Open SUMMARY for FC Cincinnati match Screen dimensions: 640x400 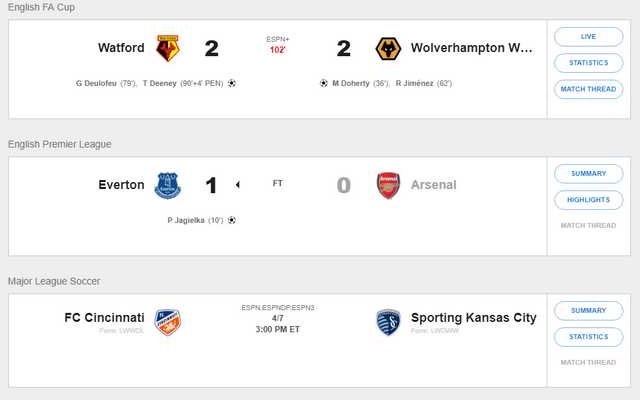click(x=589, y=311)
